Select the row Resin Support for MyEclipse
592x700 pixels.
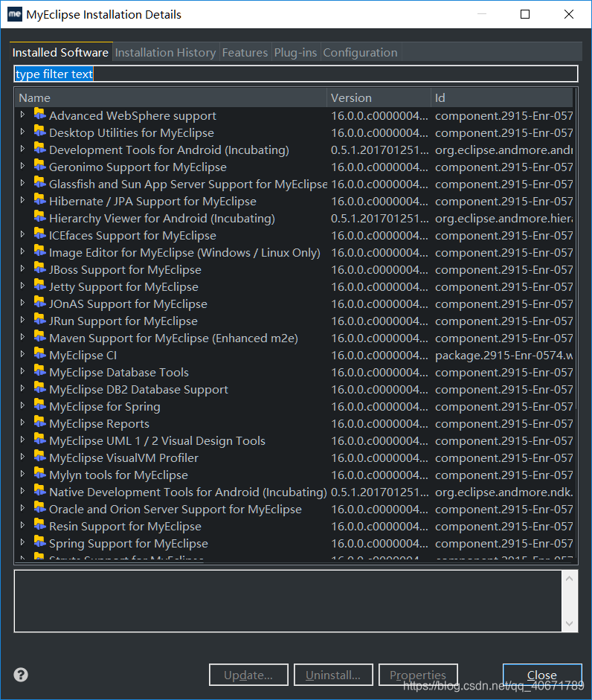click(295, 527)
